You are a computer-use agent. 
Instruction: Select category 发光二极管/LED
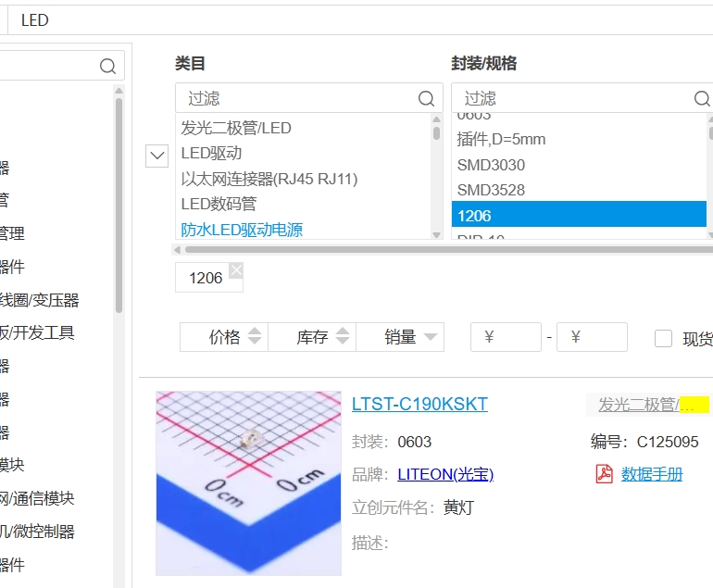[236, 128]
